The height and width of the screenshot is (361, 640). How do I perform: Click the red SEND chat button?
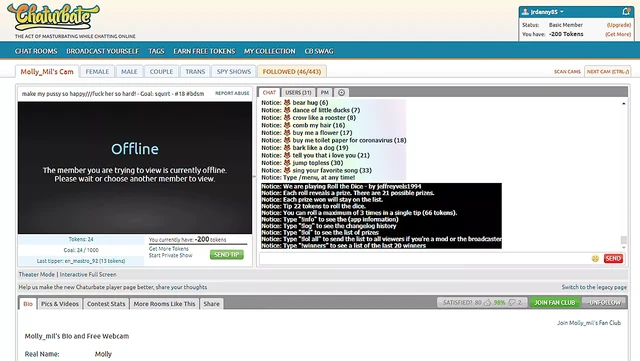(x=613, y=258)
